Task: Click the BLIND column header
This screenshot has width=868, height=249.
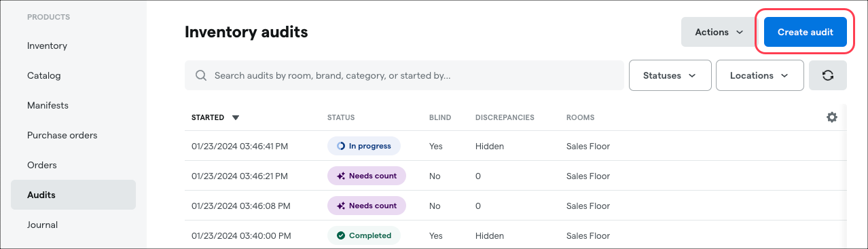Action: (440, 117)
